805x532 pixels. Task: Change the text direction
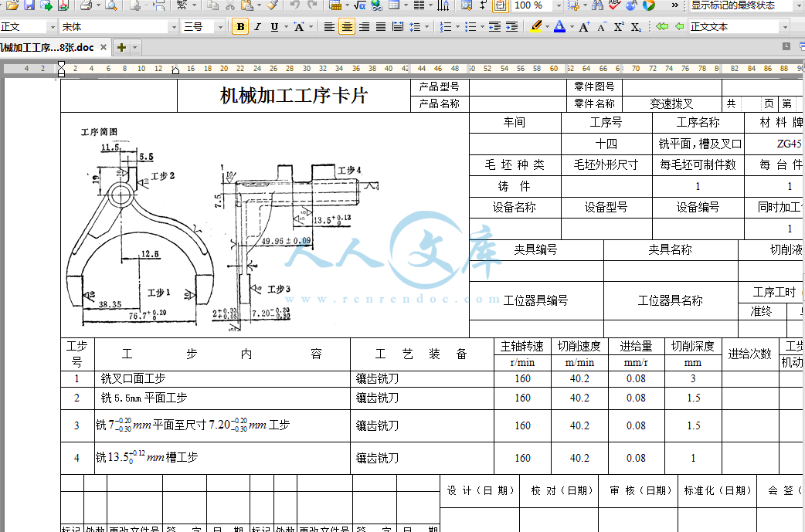click(443, 5)
